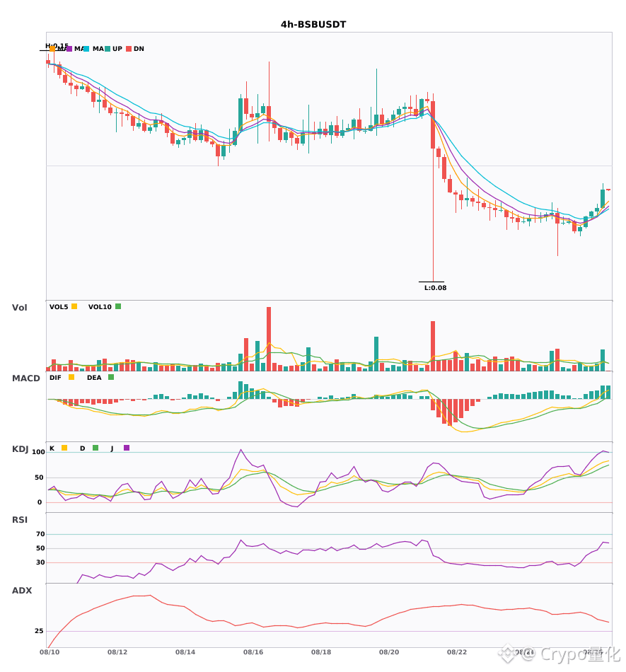Select the 08/22 date marker
The width and height of the screenshot is (626, 672).
[457, 652]
